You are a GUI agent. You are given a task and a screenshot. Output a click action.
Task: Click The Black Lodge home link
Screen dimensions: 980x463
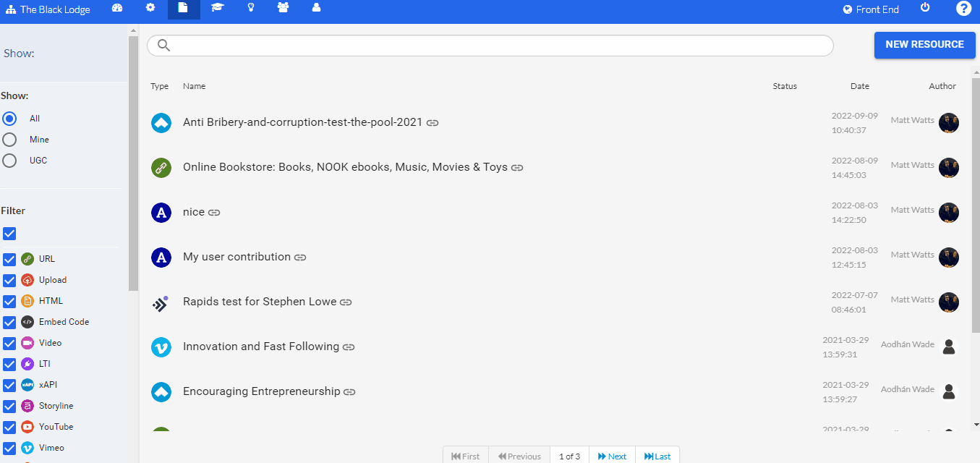pyautogui.click(x=48, y=9)
